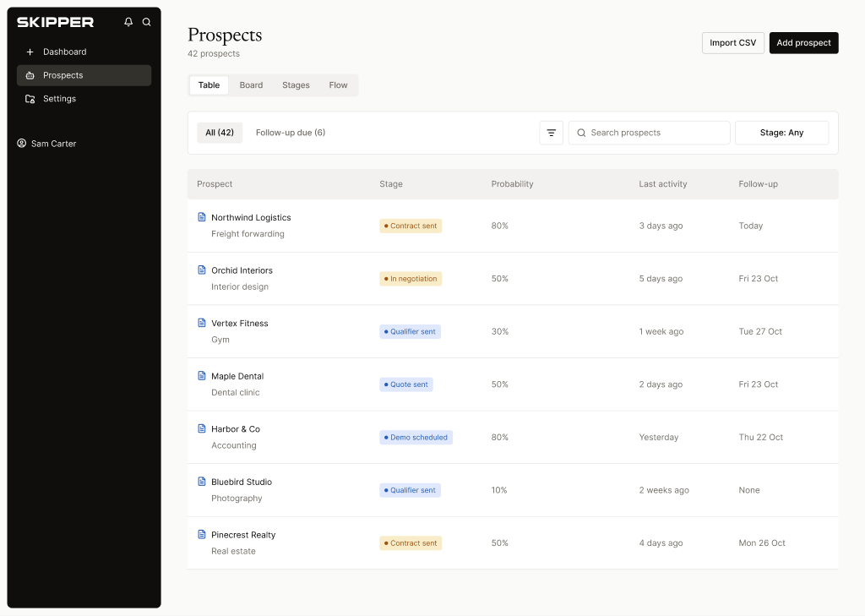Click the document icon for Pinecrest Realty

pos(202,535)
